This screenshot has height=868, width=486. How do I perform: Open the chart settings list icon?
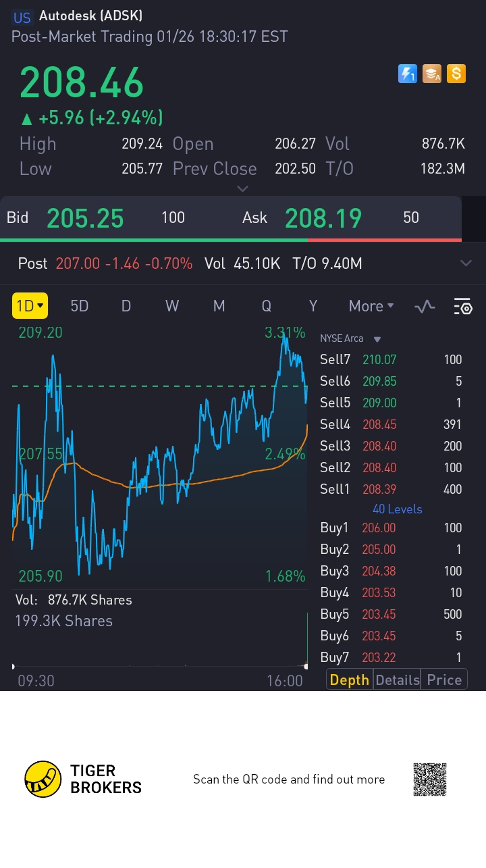pos(463,307)
